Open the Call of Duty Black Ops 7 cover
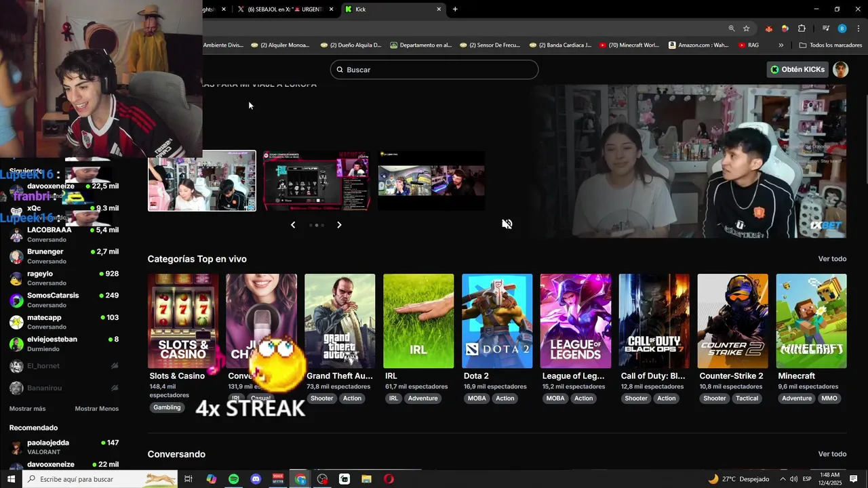868x488 pixels. pos(654,321)
